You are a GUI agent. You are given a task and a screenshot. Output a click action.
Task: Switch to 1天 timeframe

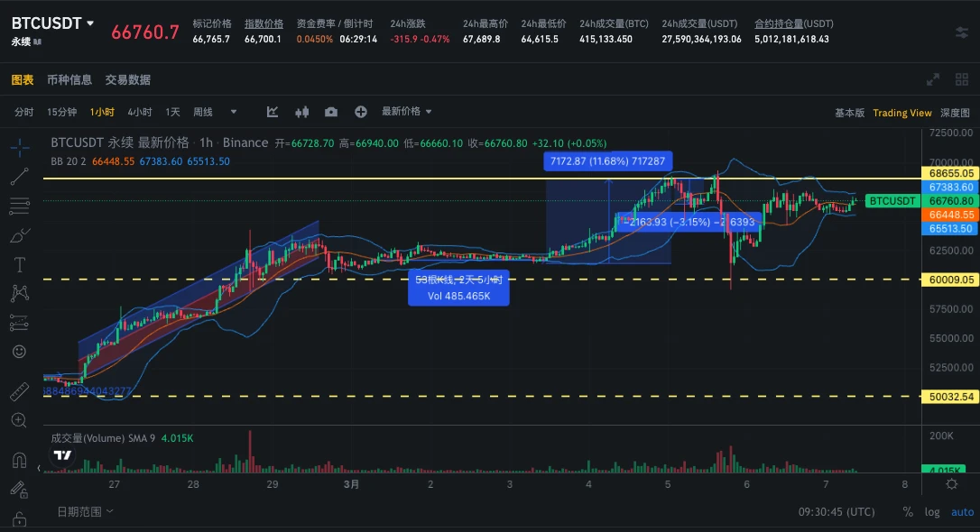point(172,112)
